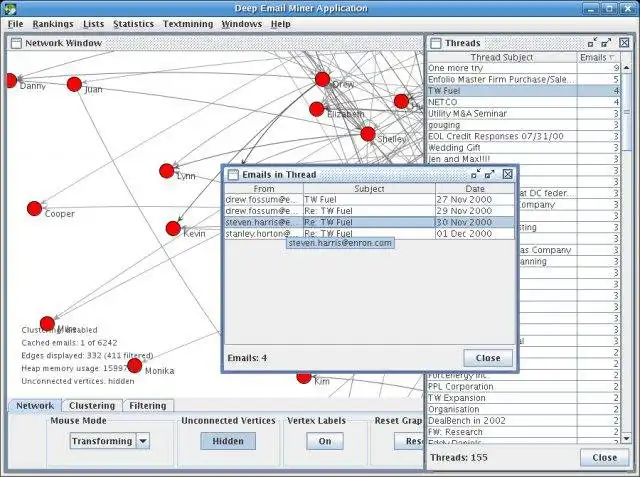
Task: Click the Threads panel Close button
Action: 604,458
